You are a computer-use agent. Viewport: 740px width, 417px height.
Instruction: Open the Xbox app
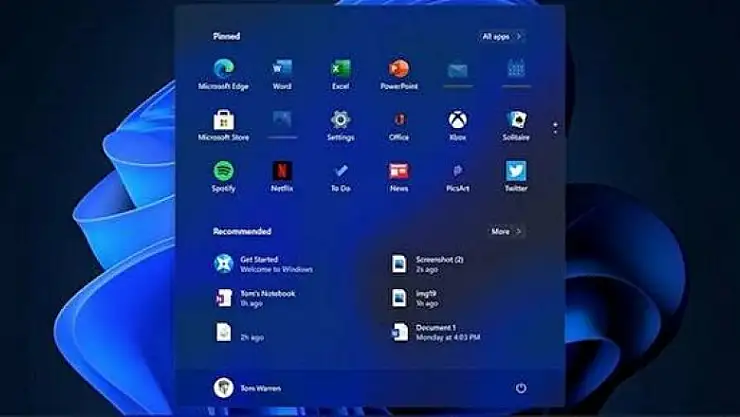(x=457, y=125)
